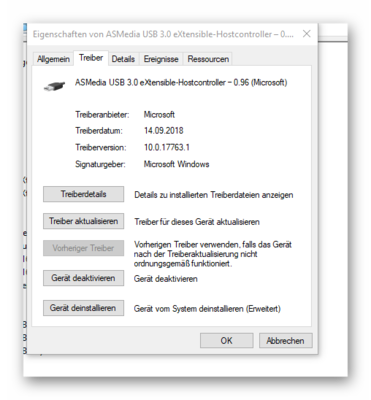The height and width of the screenshot is (400, 371).
Task: Click the driver date 14.09.2018
Action: (164, 131)
